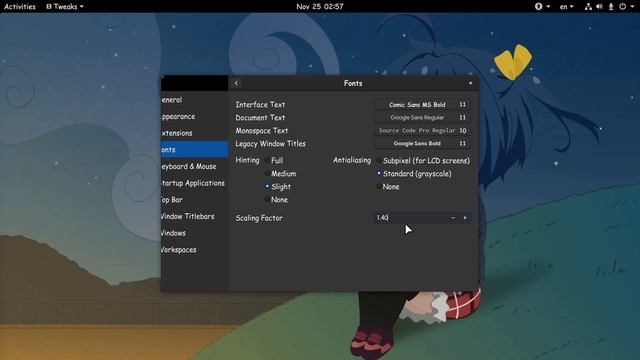
Task: Click the Interface Text label
Action: 260,104
